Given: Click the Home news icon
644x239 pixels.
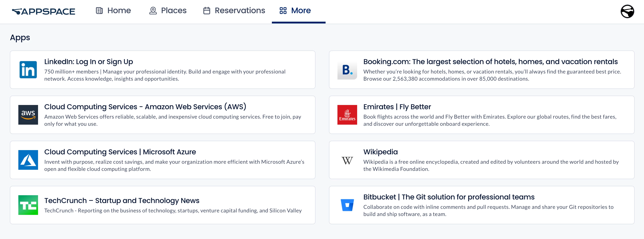Looking at the screenshot, I should [99, 10].
